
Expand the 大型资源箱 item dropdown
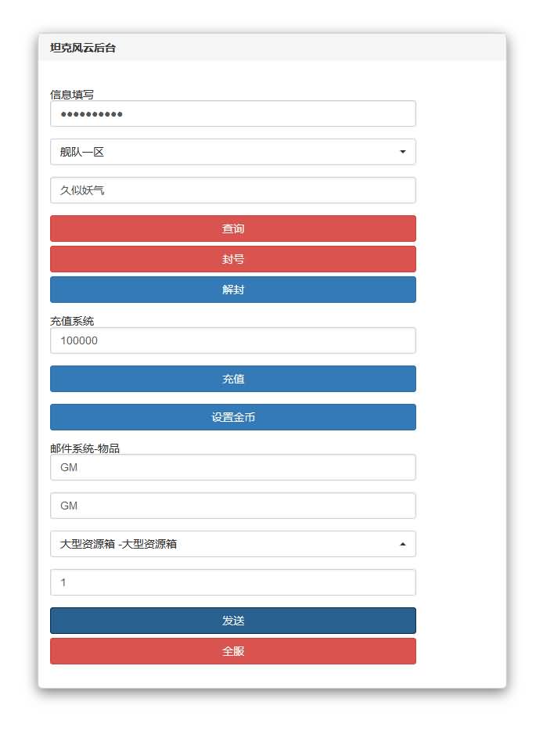coord(232,543)
